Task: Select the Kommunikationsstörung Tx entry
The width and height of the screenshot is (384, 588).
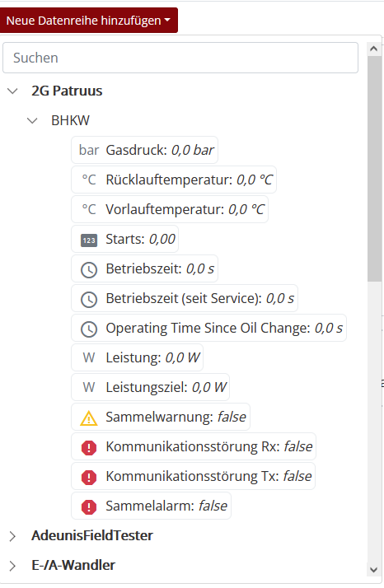Action: click(194, 476)
